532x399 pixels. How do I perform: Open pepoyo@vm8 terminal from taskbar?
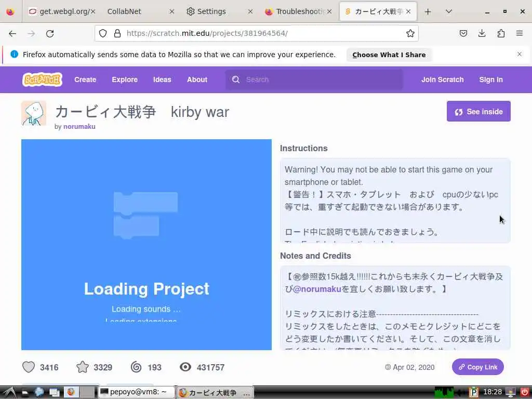tap(137, 392)
